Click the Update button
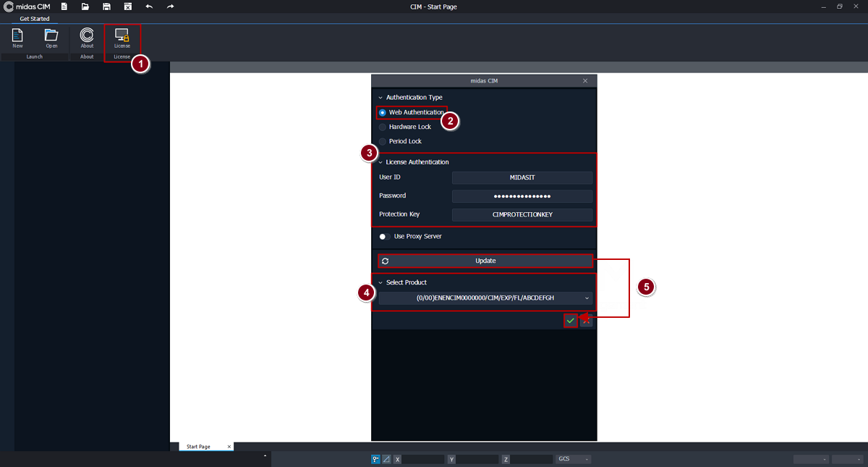 coord(485,261)
